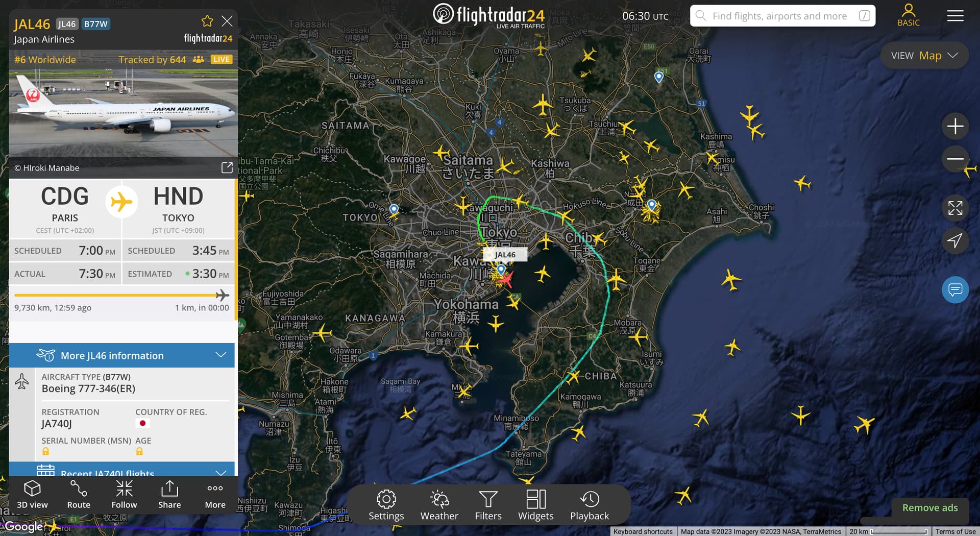Image resolution: width=980 pixels, height=536 pixels.
Task: Click the slash shortcut icon in search box
Action: 865,16
